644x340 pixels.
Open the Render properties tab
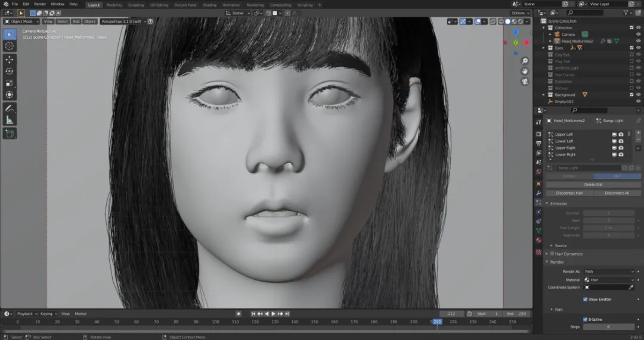coord(538,134)
